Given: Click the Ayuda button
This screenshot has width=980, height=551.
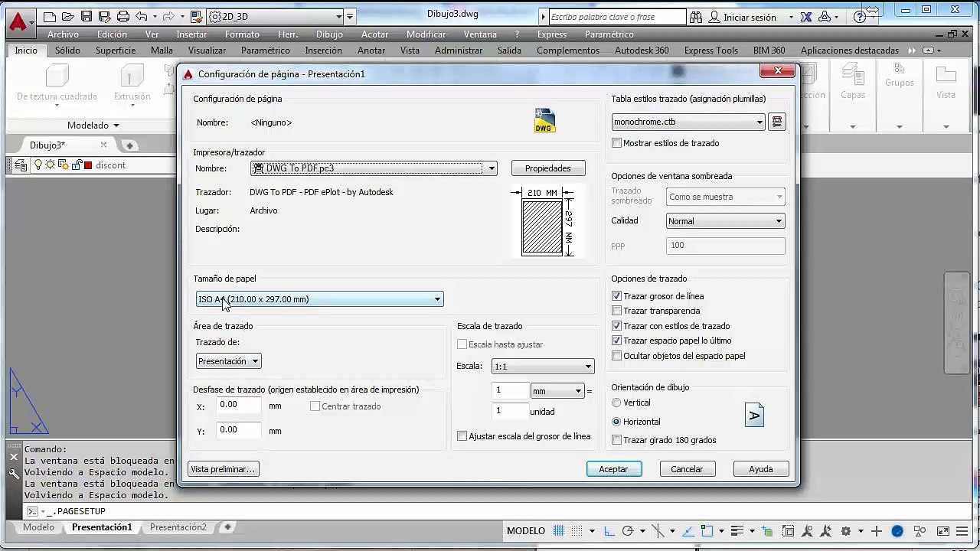Looking at the screenshot, I should (x=761, y=469).
